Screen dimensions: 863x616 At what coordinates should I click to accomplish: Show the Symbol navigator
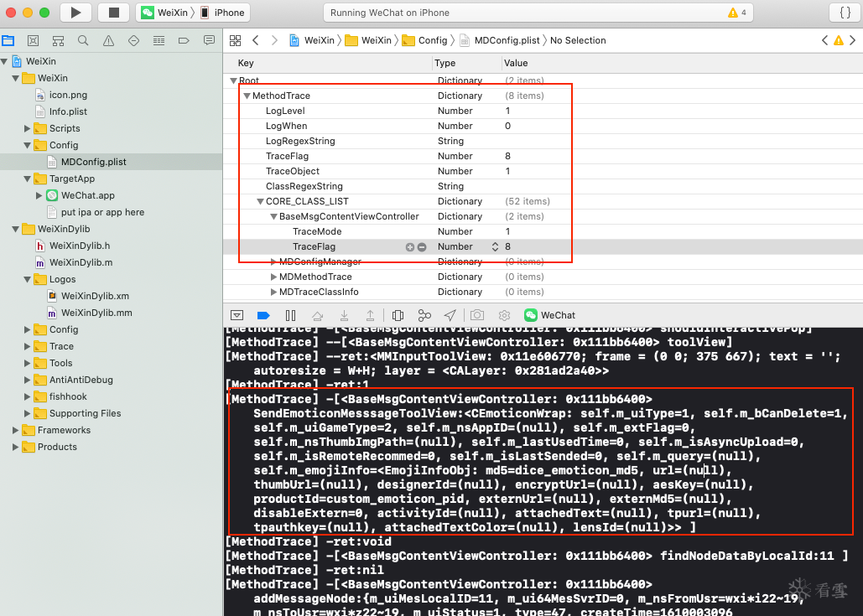pyautogui.click(x=58, y=40)
